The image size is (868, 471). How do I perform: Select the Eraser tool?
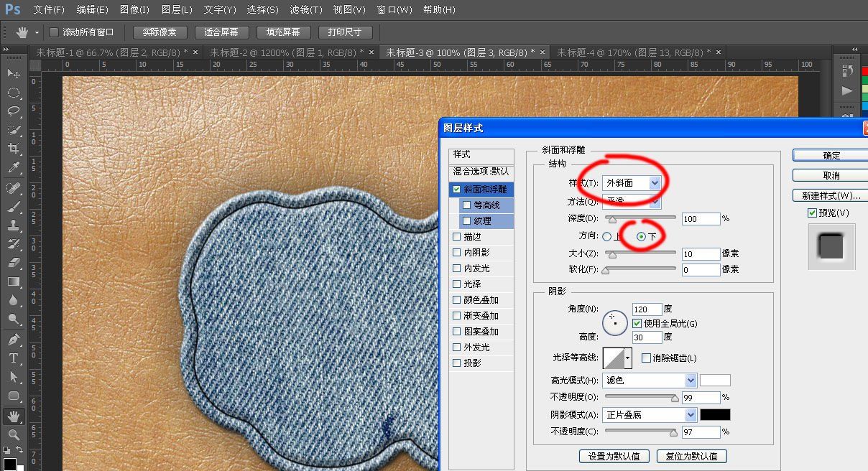click(13, 263)
